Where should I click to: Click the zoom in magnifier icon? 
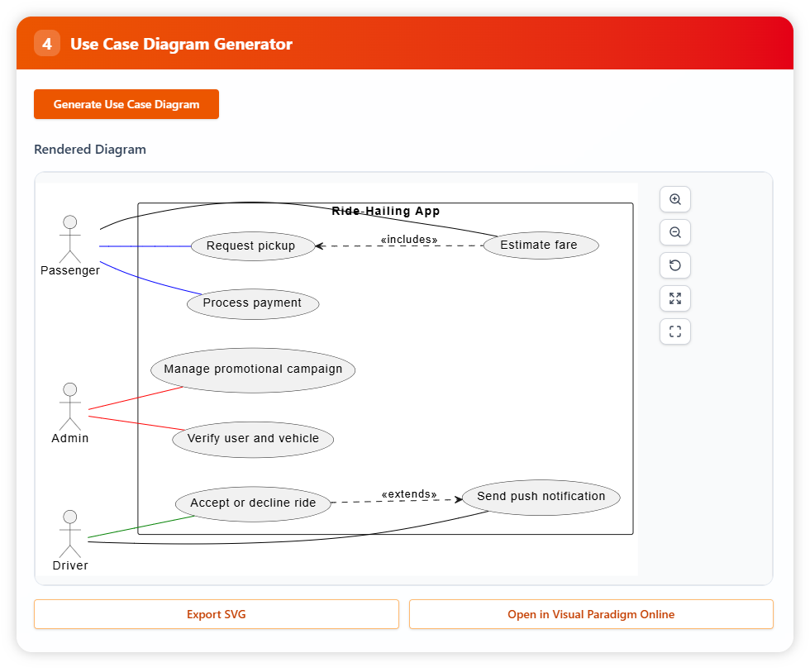point(675,199)
